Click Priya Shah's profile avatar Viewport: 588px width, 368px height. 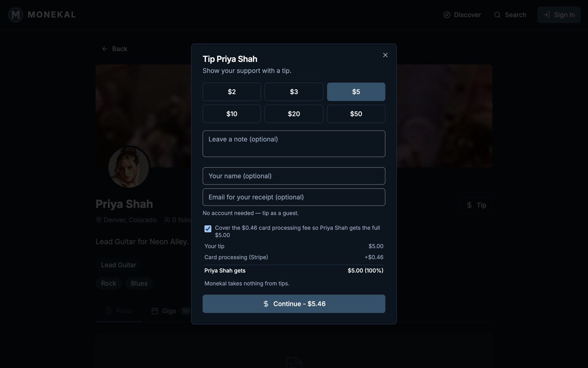(x=129, y=167)
